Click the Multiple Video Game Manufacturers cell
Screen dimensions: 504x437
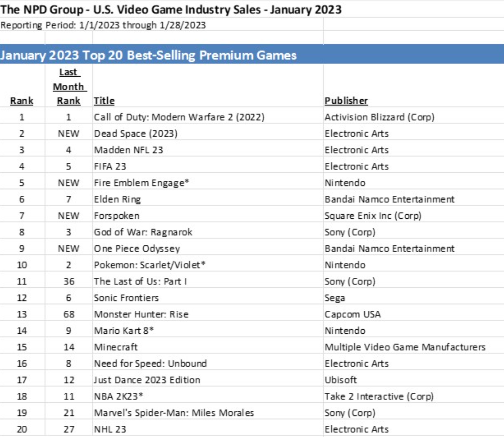(405, 347)
